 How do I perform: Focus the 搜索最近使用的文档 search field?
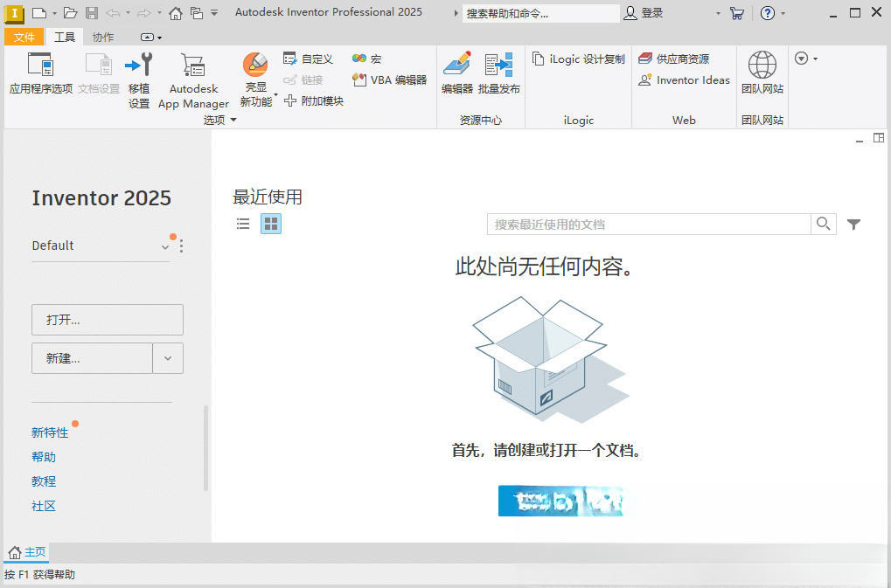[x=649, y=225]
